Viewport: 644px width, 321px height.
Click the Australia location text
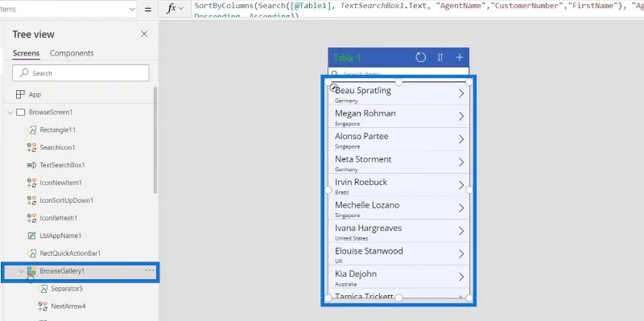346,284
